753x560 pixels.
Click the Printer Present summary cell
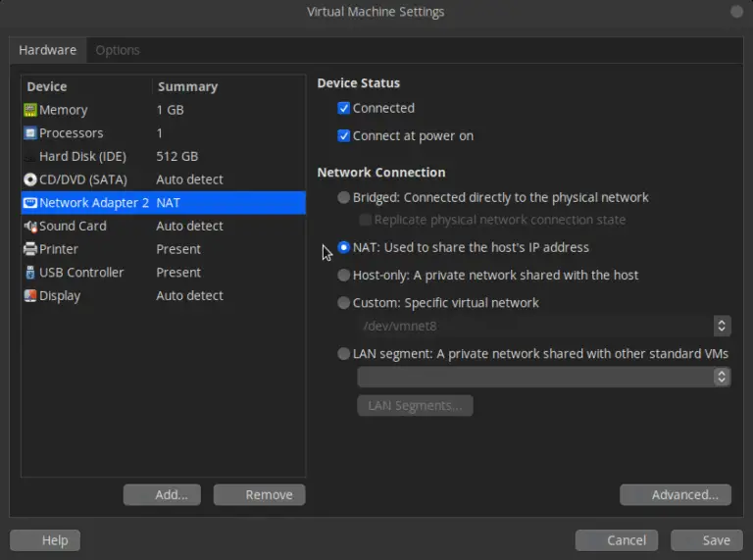coord(178,249)
